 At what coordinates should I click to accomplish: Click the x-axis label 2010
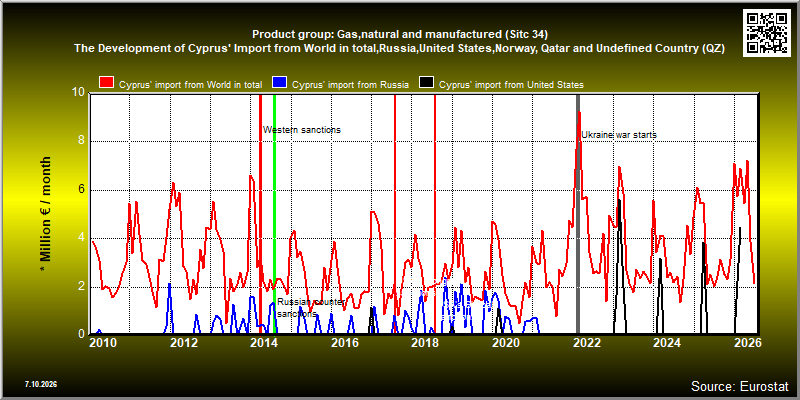[104, 343]
